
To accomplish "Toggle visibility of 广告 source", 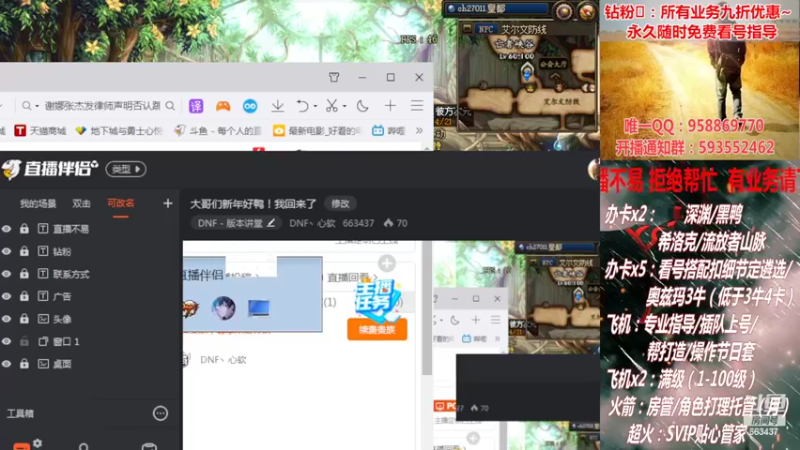I will pos(6,296).
